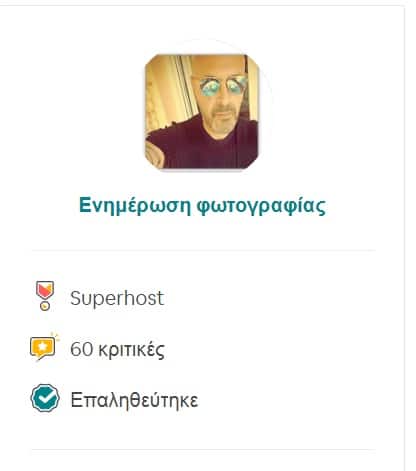Click the white checkmark inside verified badge
The height and width of the screenshot is (471, 416).
[46, 398]
